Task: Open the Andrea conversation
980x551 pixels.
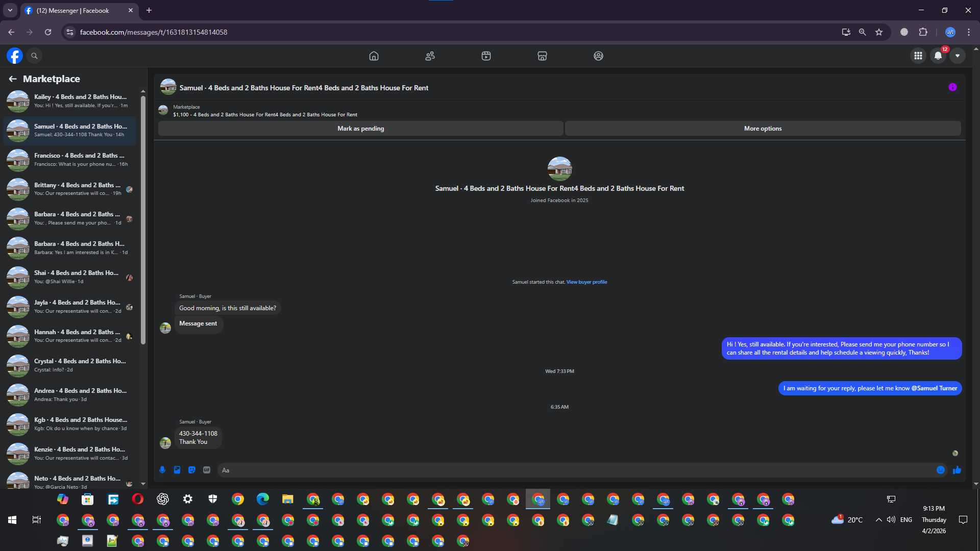Action: 70,395
